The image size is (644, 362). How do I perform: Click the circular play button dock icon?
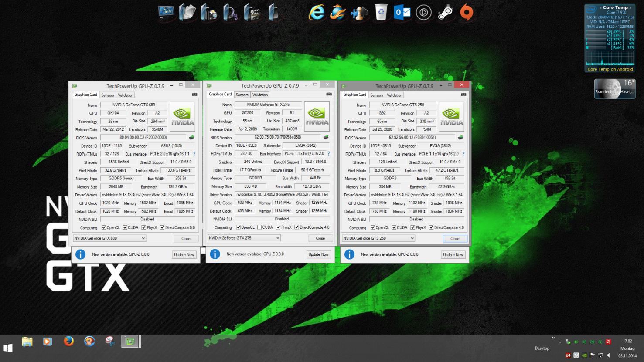(424, 13)
